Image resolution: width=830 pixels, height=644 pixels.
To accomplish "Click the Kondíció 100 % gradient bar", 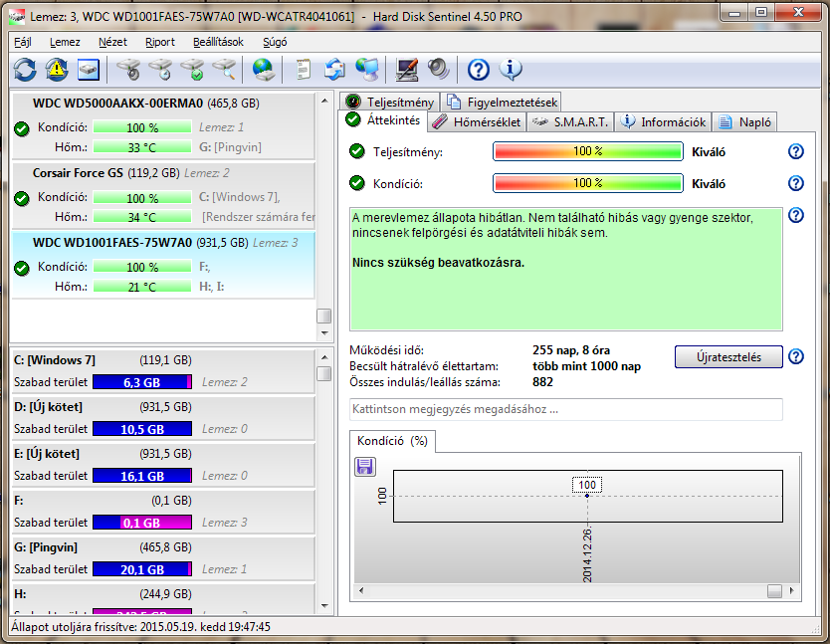I will [x=587, y=183].
